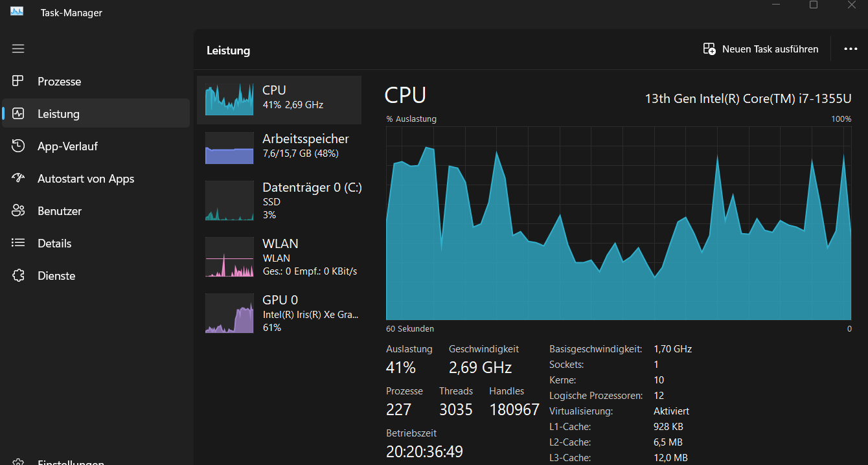Click the '100%' graph scale label
The width and height of the screenshot is (868, 465).
(841, 119)
